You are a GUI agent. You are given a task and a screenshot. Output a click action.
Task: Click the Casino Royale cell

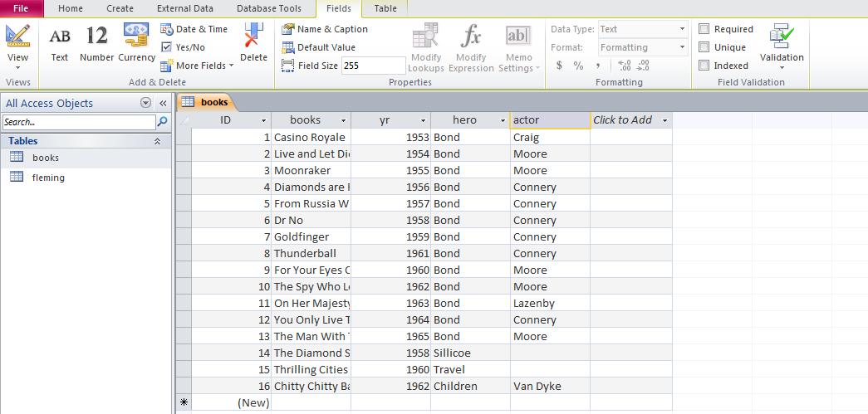coord(311,137)
